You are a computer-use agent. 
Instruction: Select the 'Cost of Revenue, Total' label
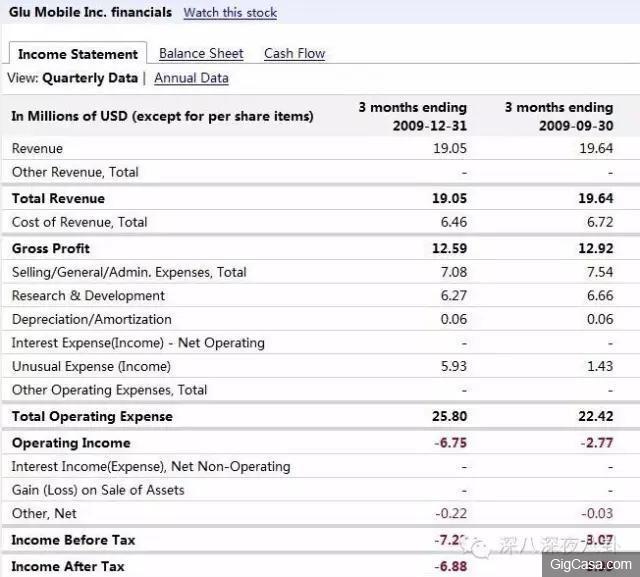pos(80,222)
